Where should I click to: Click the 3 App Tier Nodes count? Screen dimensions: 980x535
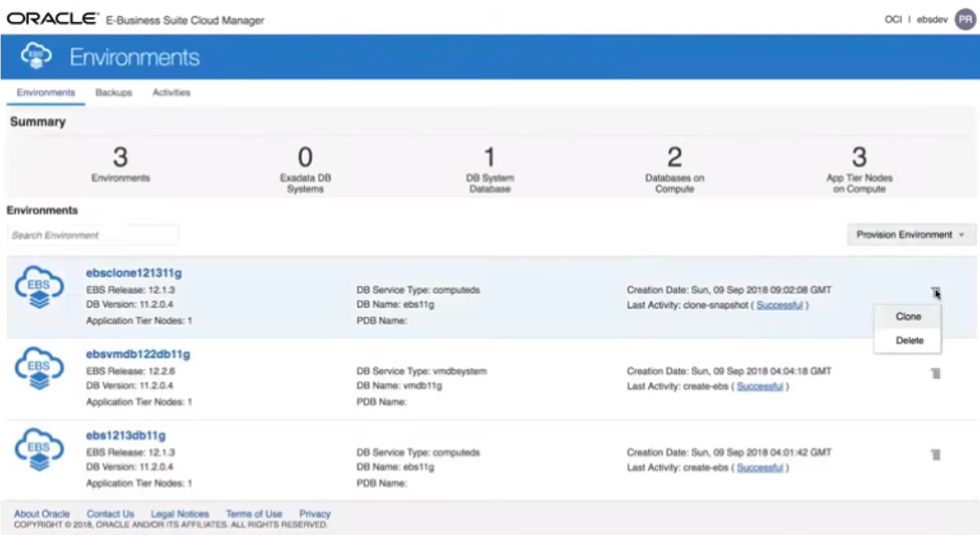coord(859,157)
